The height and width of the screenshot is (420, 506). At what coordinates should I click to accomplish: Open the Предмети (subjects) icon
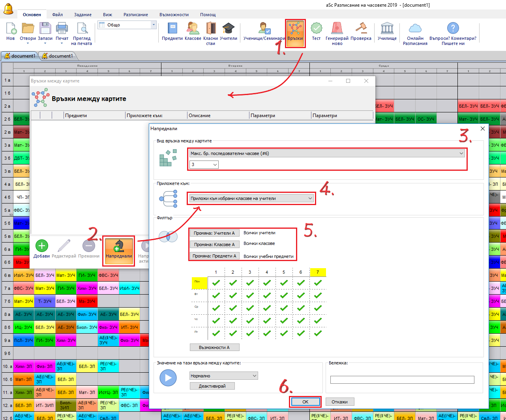pos(172,29)
